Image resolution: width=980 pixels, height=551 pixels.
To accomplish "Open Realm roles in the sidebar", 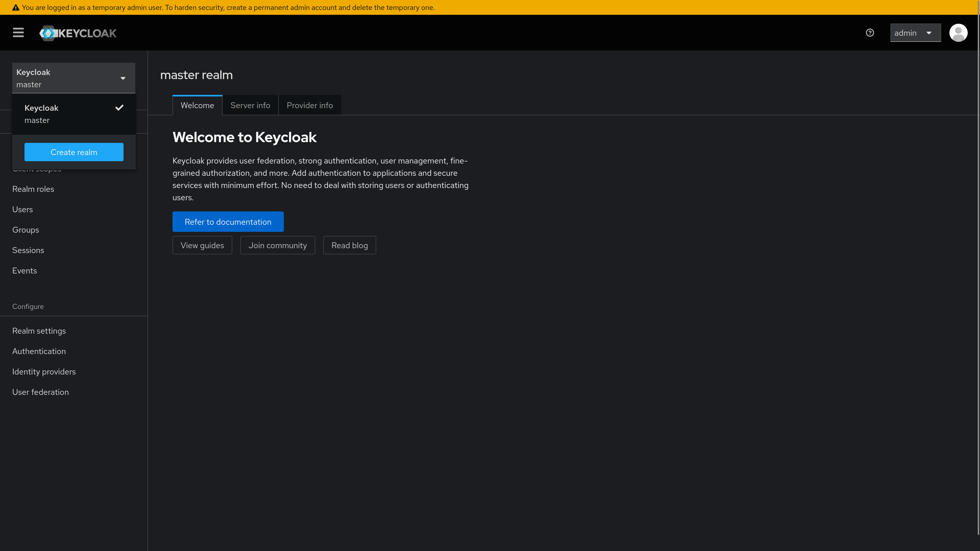I will [x=74, y=189].
